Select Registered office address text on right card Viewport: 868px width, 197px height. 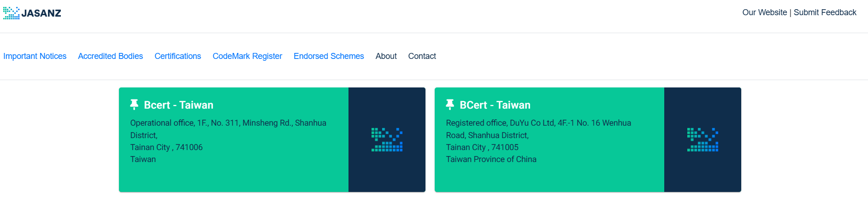click(x=538, y=129)
